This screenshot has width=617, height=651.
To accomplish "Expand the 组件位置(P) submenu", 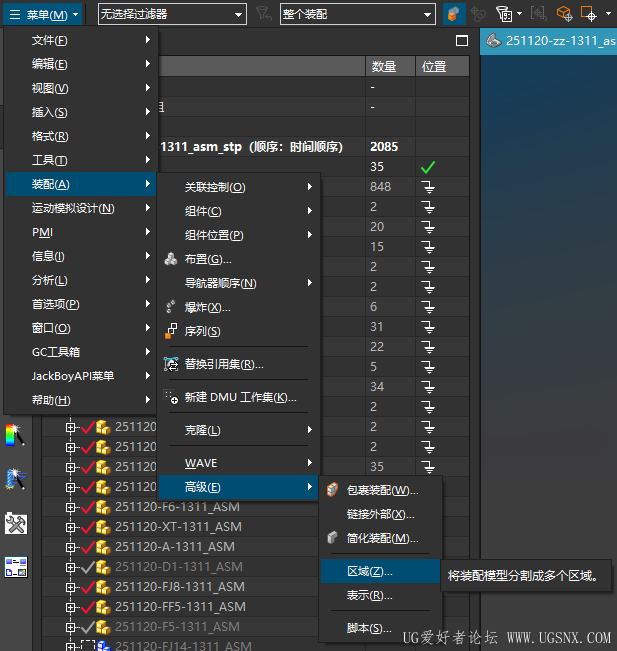I will click(x=239, y=235).
